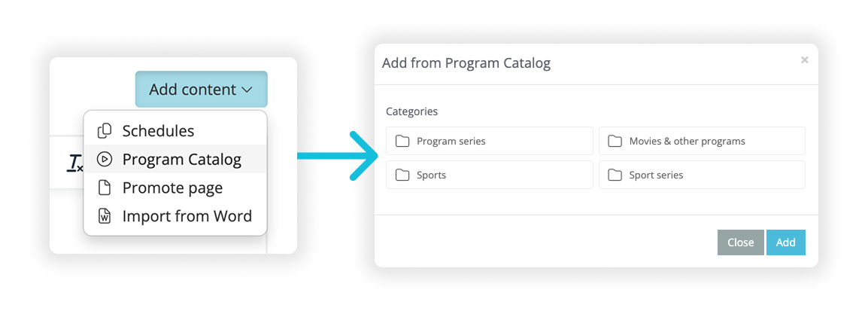Open the Program series category
Viewport: 868px width, 311px height.
click(x=490, y=142)
